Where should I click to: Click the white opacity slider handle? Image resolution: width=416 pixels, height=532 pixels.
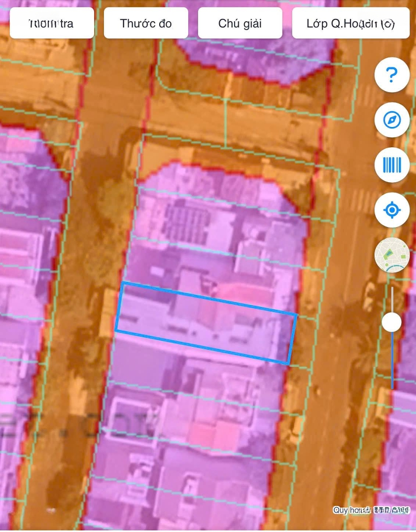tap(392, 322)
